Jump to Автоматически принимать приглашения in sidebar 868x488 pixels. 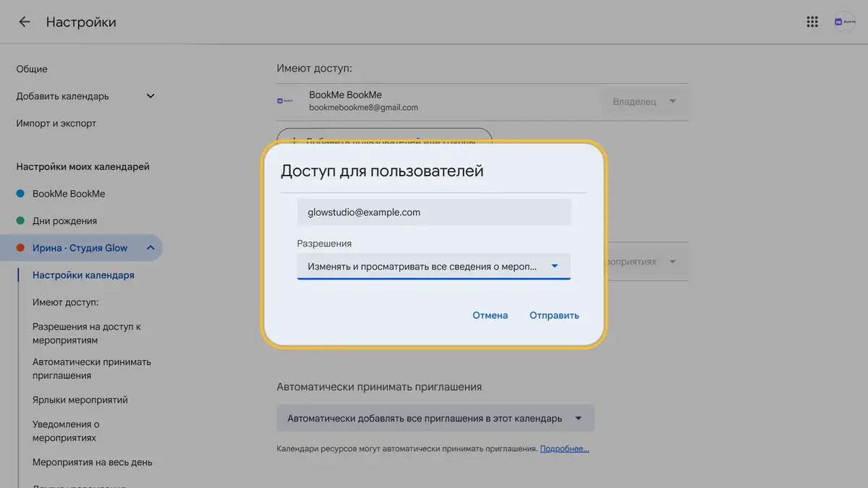[92, 369]
